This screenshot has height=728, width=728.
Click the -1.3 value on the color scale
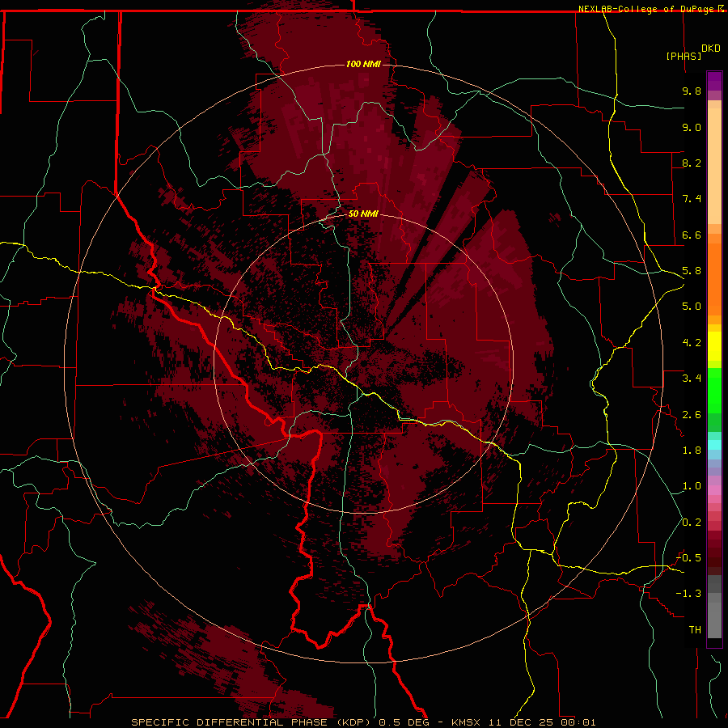[688, 594]
